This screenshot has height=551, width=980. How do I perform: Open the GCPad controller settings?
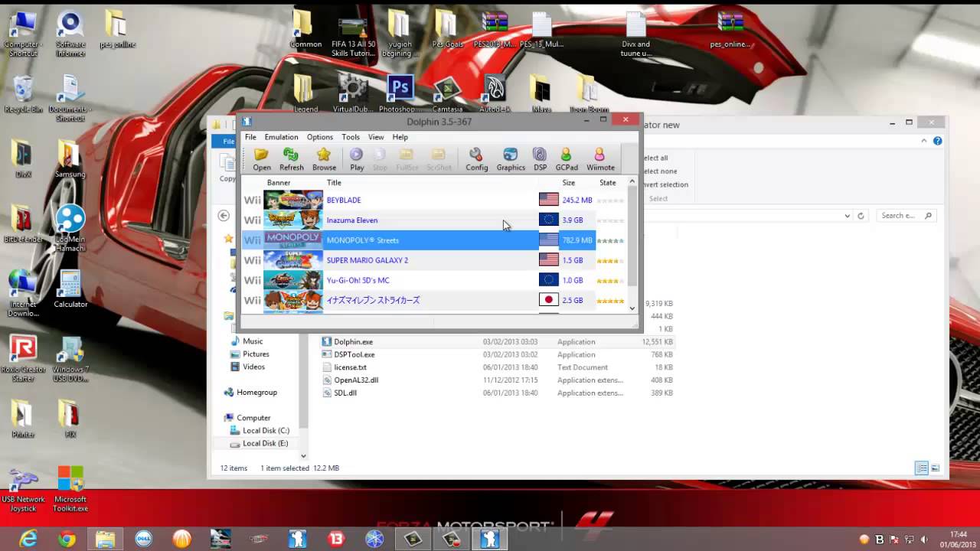click(567, 160)
